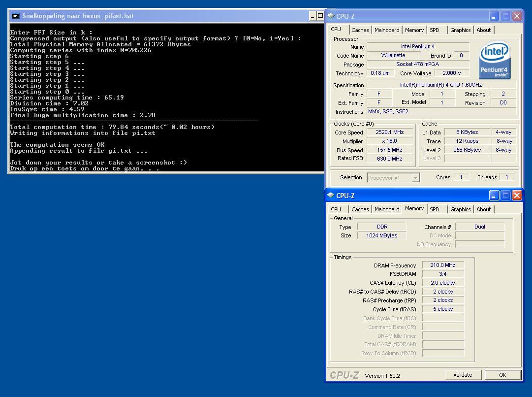This screenshot has height=397, width=532.
Task: Select Memory tab in lower CPU-Z window
Action: click(414, 208)
